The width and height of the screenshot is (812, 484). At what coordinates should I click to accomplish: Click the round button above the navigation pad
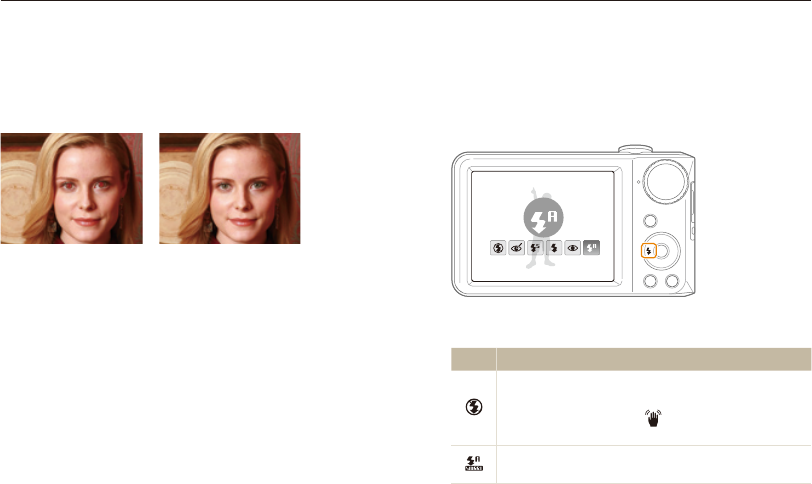click(x=650, y=221)
